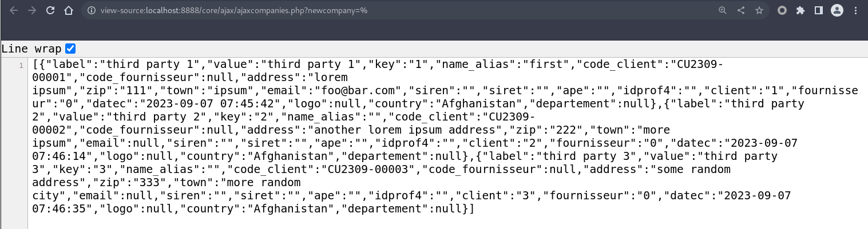This screenshot has width=868, height=229.
Task: Click the browser back arrow
Action: [14, 10]
